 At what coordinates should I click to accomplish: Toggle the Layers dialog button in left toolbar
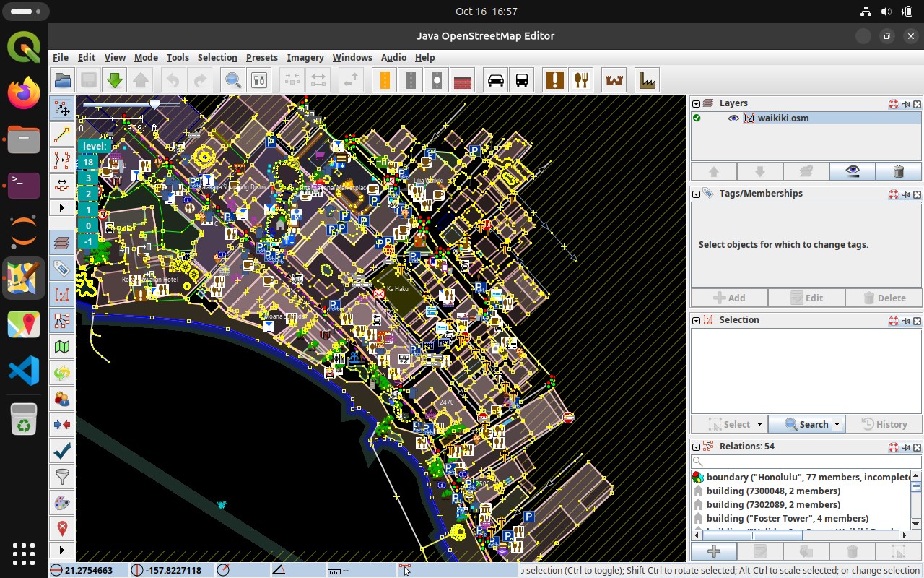(62, 243)
